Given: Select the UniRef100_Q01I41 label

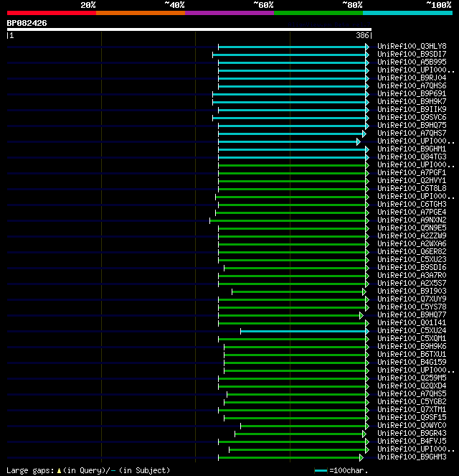Looking at the screenshot, I should [x=412, y=322].
